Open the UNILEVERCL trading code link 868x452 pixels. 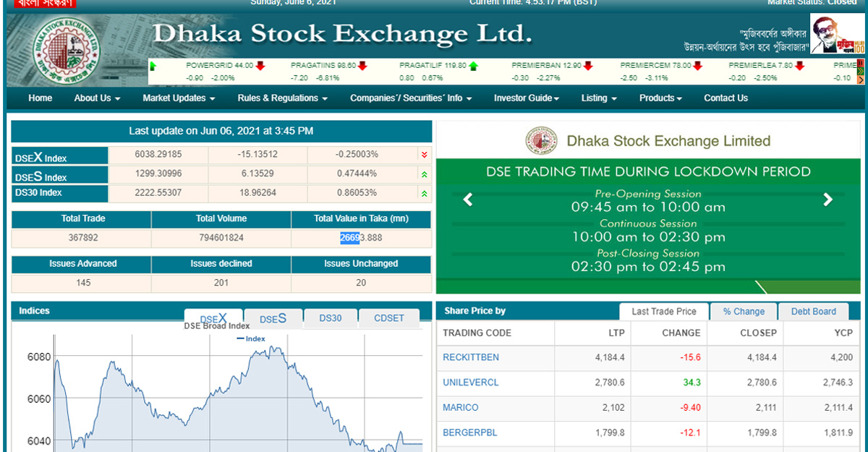click(x=471, y=383)
